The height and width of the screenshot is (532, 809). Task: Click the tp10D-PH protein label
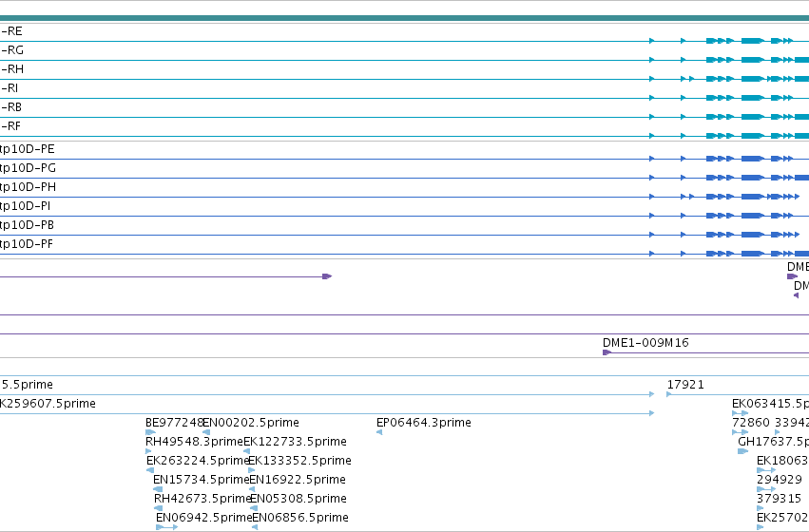point(28,188)
